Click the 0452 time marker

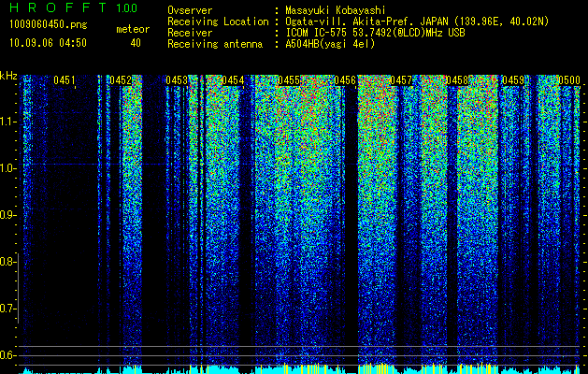click(x=121, y=80)
